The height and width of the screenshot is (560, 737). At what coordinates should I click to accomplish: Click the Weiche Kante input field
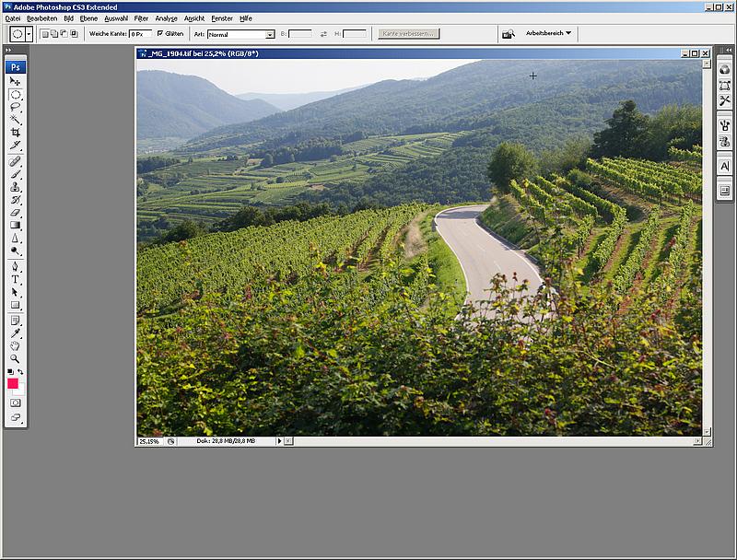pyautogui.click(x=140, y=34)
